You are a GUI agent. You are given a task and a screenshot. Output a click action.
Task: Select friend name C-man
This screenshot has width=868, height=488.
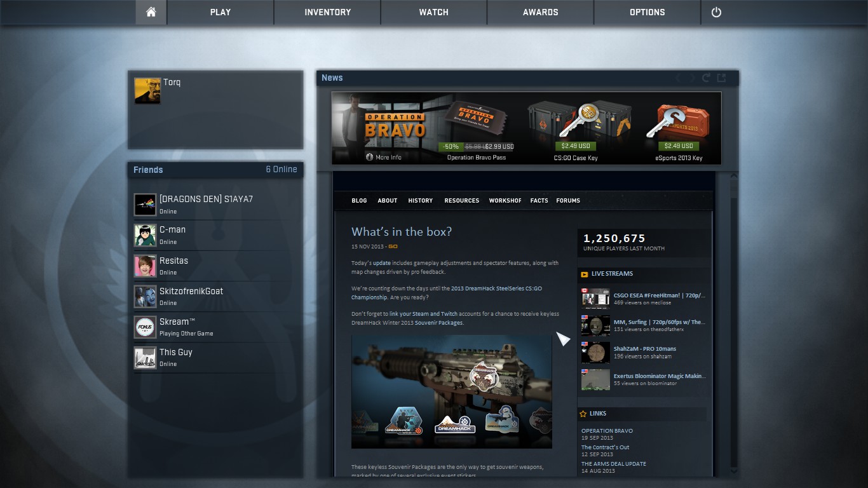click(x=173, y=230)
